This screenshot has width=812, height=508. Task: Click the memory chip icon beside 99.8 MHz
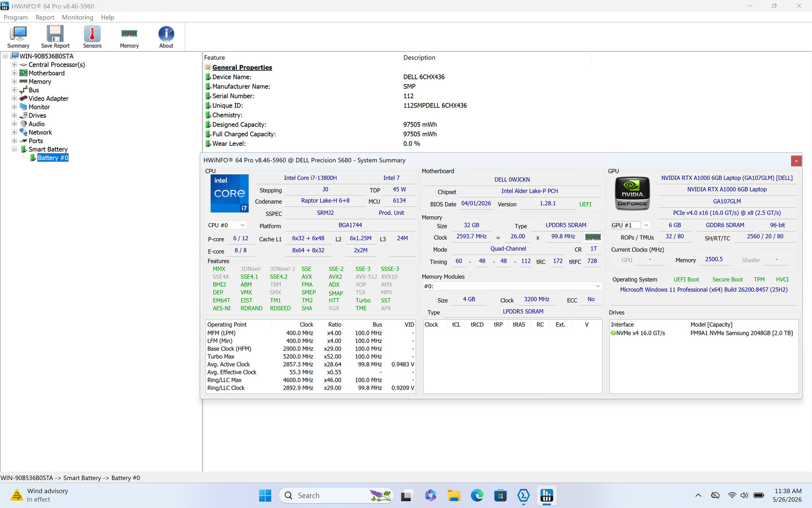593,237
